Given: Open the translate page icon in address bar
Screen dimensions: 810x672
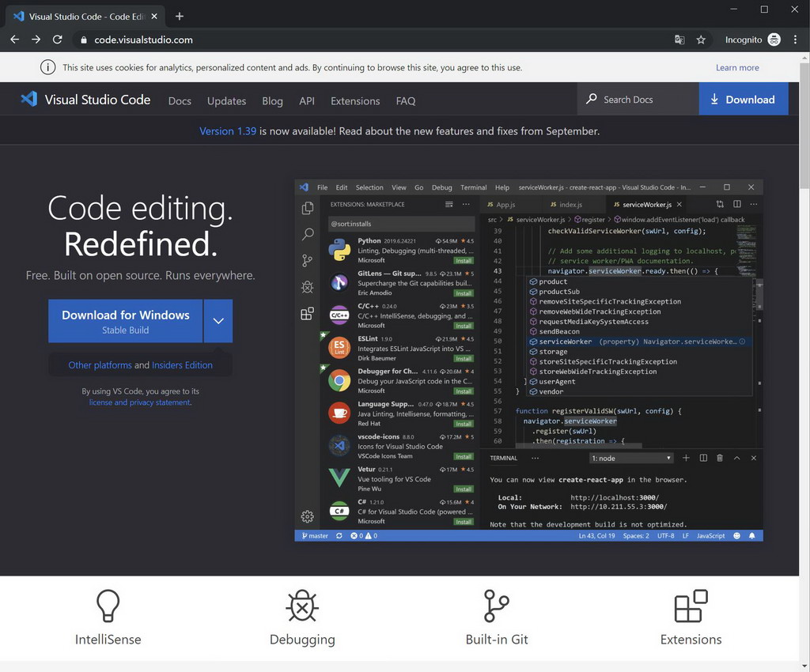Looking at the screenshot, I should pyautogui.click(x=679, y=40).
